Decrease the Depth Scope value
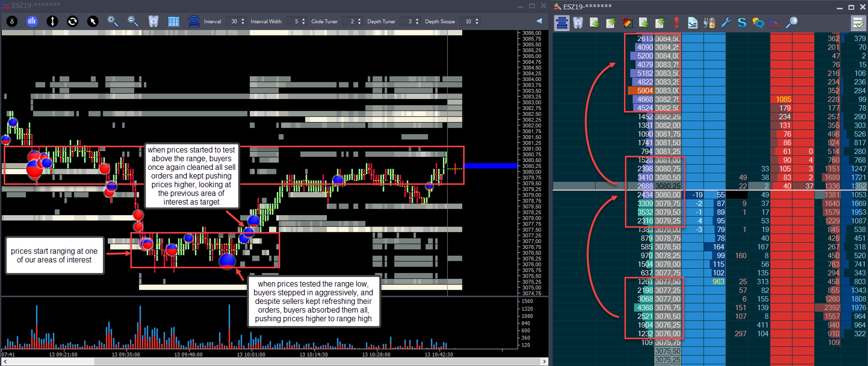Image resolution: width=868 pixels, height=366 pixels. (x=477, y=24)
